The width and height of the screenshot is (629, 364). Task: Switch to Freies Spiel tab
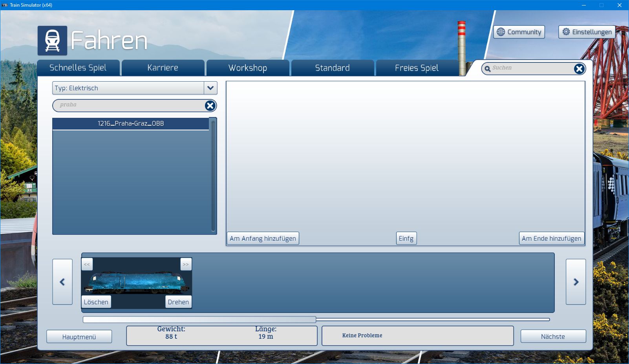[x=417, y=68]
